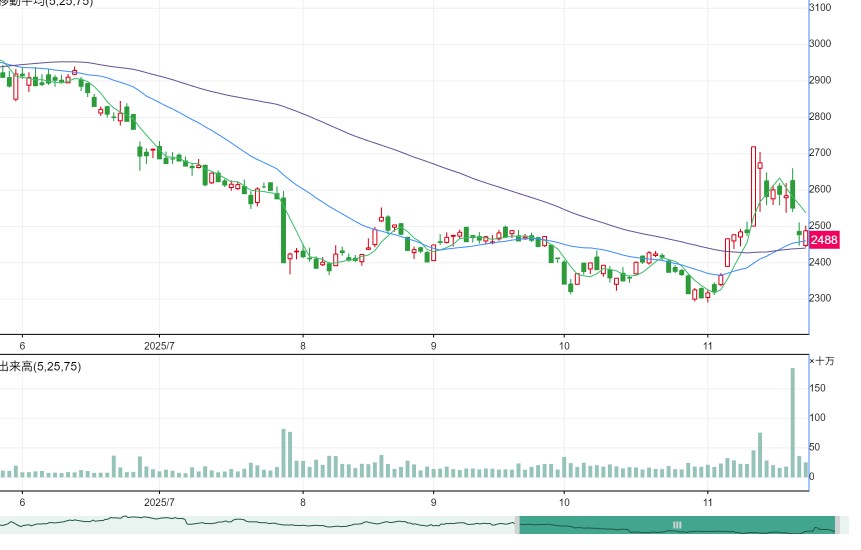
Task: Click the large red candlestick peaking near 2700
Action: [x=753, y=186]
